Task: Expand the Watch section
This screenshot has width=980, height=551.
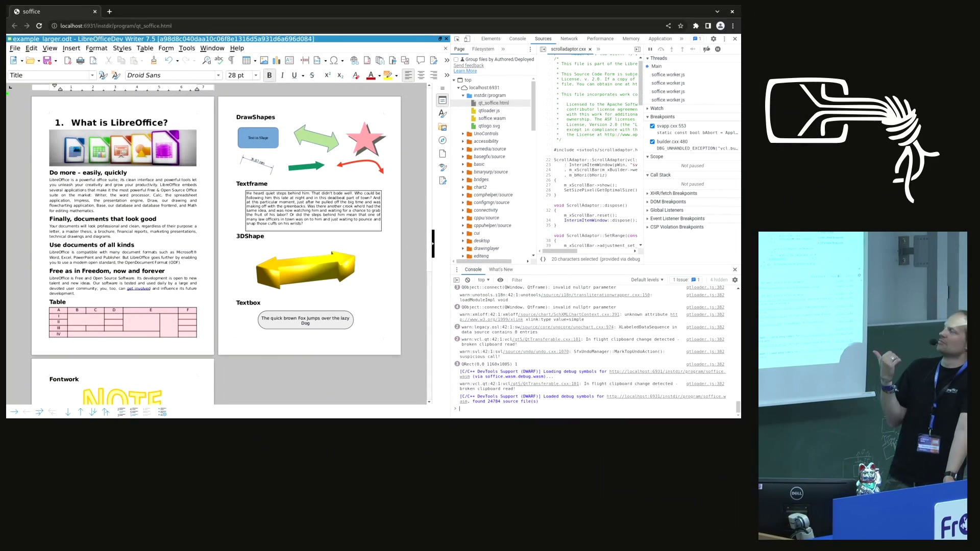Action: click(x=656, y=108)
